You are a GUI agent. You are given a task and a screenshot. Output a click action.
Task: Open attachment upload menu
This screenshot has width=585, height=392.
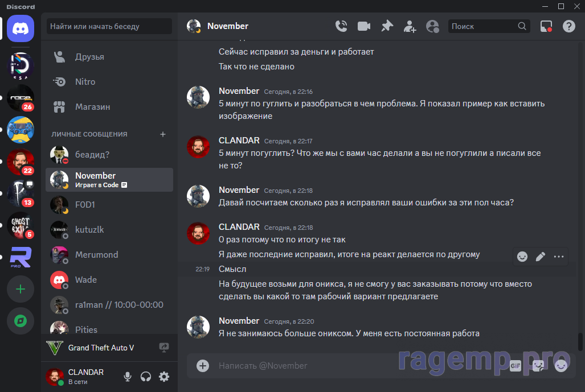203,366
